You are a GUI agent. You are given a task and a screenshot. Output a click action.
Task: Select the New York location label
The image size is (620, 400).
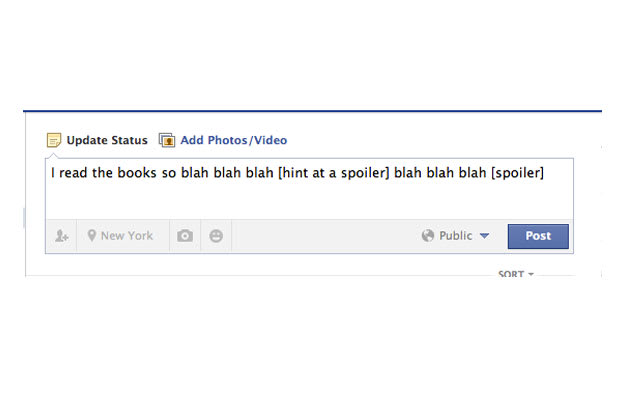(127, 236)
